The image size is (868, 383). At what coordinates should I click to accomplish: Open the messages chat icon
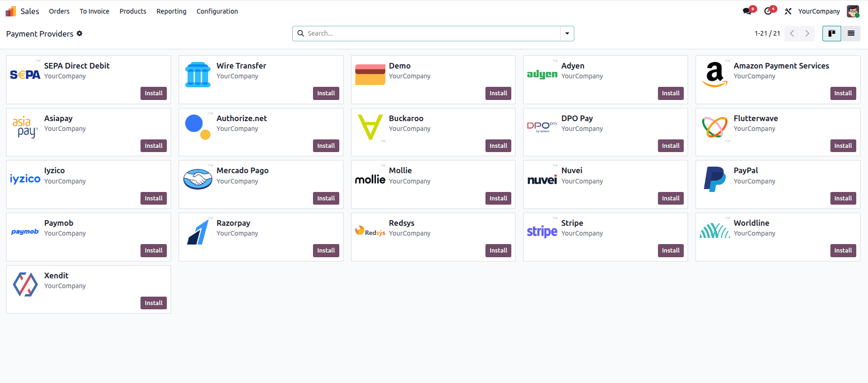(x=747, y=11)
